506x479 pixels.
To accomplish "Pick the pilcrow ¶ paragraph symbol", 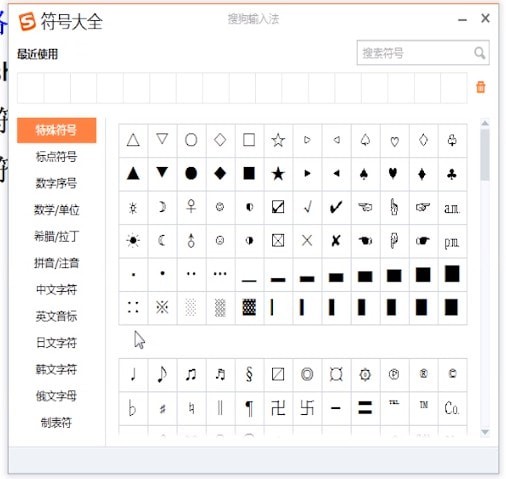I will pyautogui.click(x=249, y=408).
